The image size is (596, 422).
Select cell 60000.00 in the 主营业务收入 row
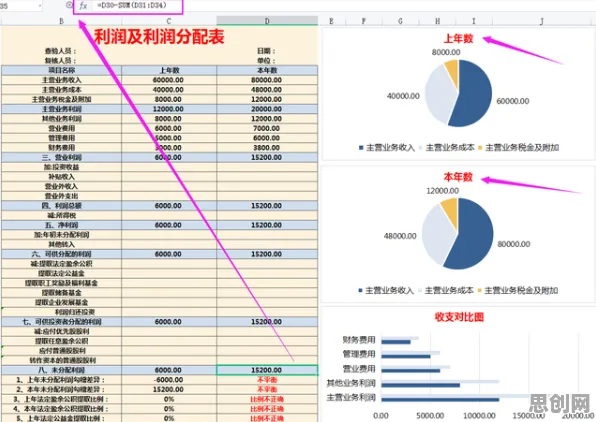point(169,80)
